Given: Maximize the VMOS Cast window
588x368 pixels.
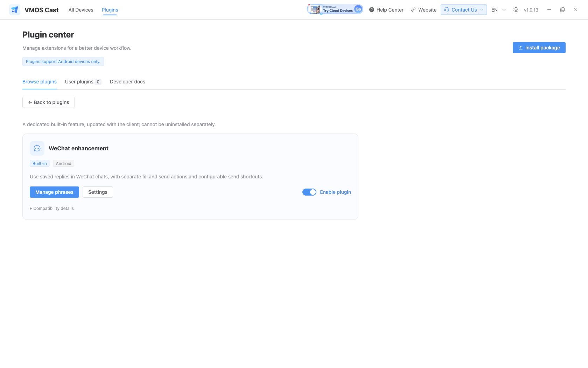Looking at the screenshot, I should 562,10.
